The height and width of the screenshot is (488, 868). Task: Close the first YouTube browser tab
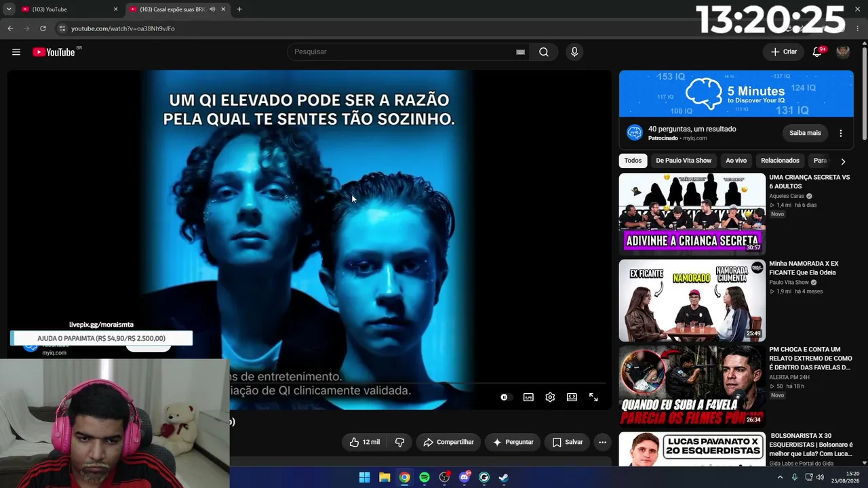[x=115, y=9]
